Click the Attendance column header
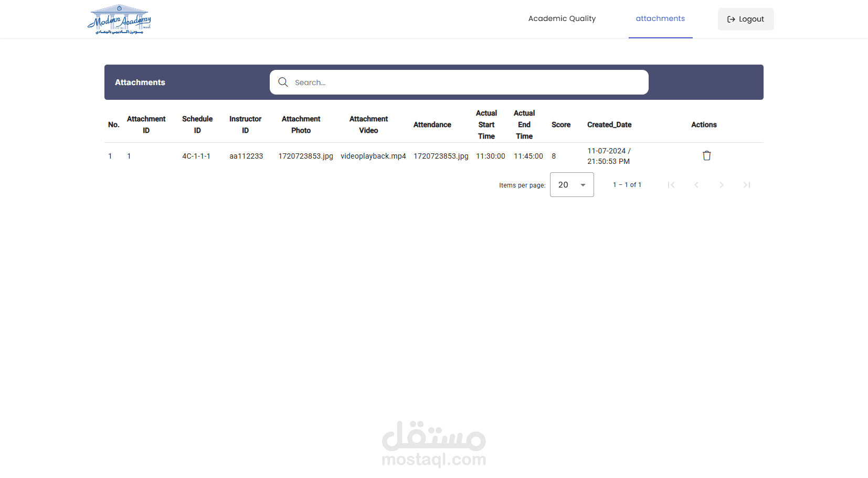 [x=432, y=124]
